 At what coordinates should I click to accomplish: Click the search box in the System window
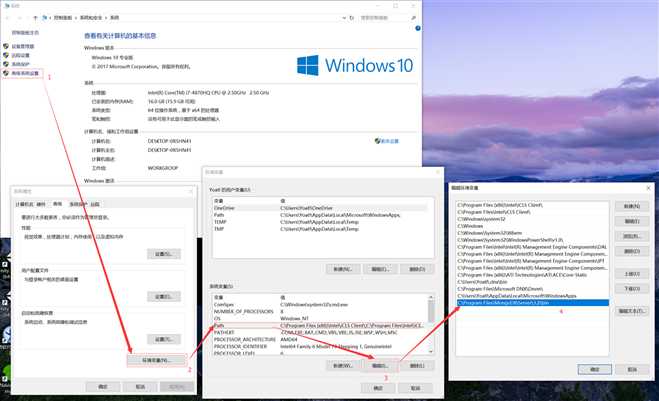coord(384,18)
